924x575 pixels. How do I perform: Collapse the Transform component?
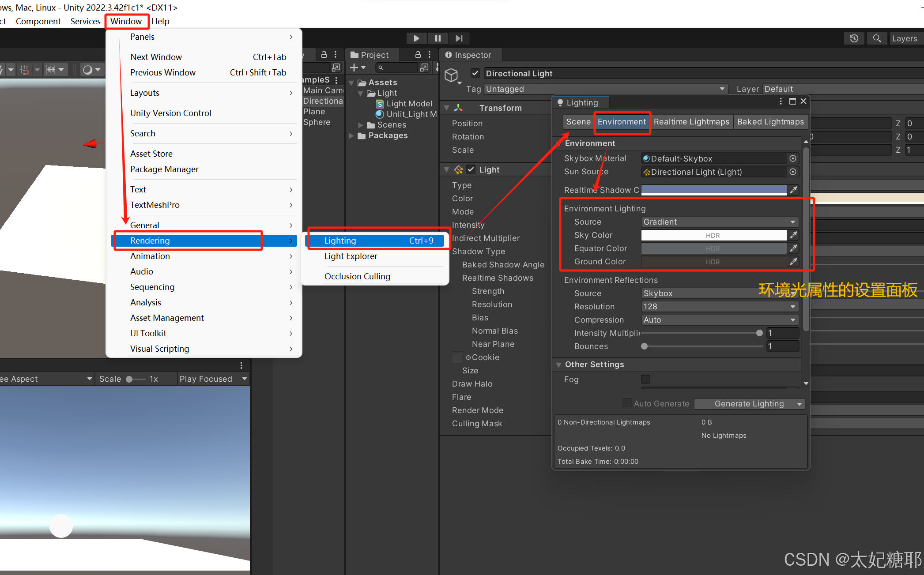446,108
